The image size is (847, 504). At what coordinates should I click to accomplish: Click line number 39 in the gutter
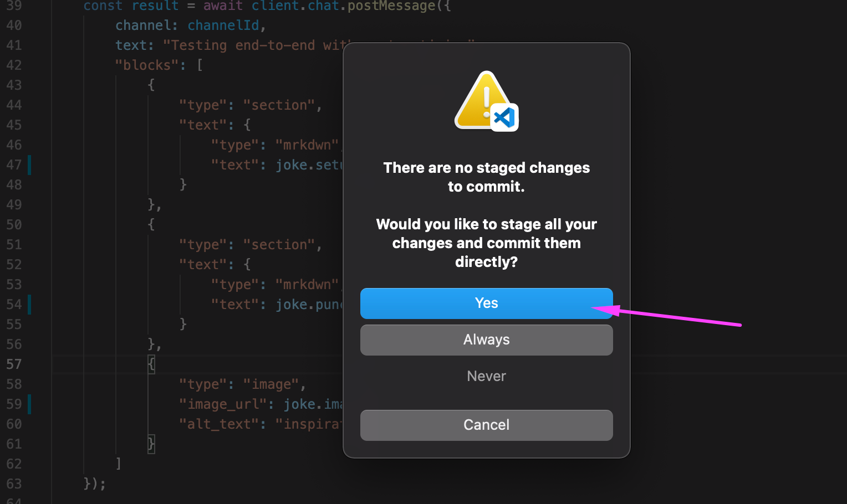click(14, 6)
